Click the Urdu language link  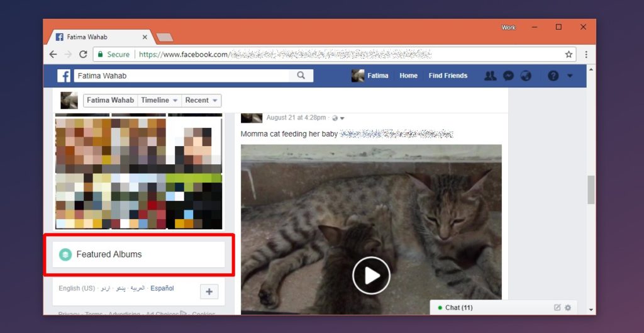point(106,288)
